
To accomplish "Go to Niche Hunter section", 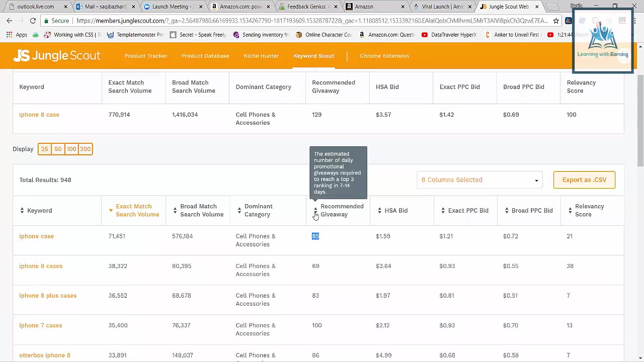I will click(x=261, y=56).
